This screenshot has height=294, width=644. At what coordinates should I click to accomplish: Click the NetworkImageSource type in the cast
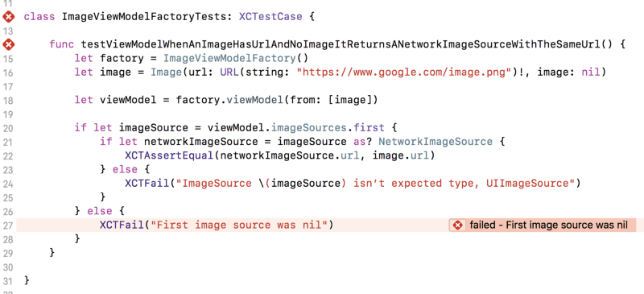click(x=435, y=143)
